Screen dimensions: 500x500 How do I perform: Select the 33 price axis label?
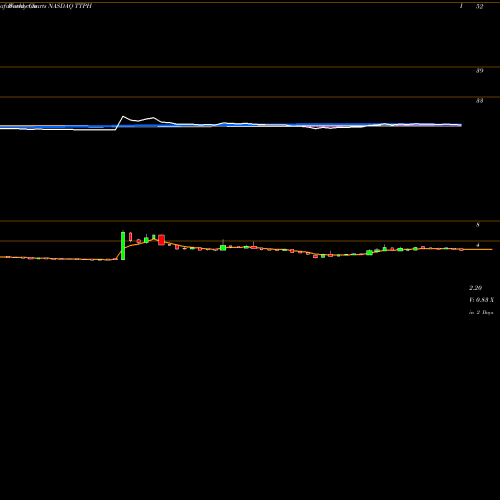coord(479,101)
